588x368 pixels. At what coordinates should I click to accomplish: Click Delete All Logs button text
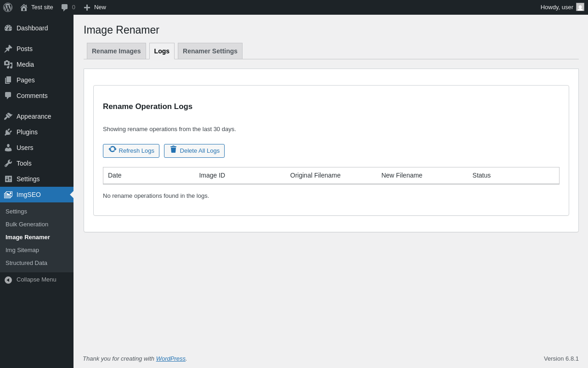200,151
